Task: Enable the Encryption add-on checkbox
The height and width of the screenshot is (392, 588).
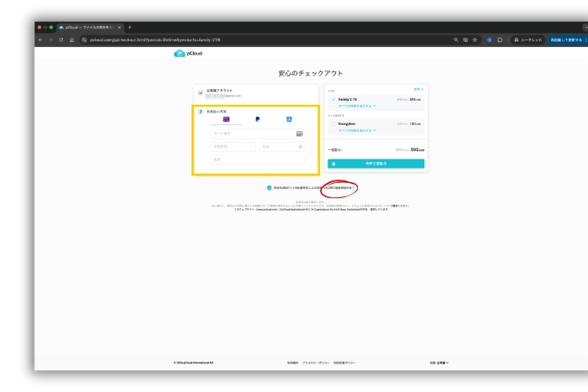Action: 333,123
